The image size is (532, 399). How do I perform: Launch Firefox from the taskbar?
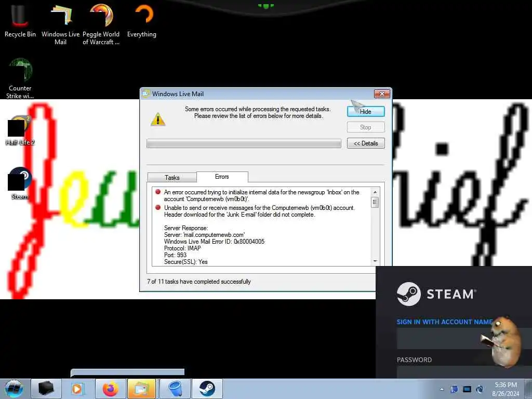[x=111, y=389]
